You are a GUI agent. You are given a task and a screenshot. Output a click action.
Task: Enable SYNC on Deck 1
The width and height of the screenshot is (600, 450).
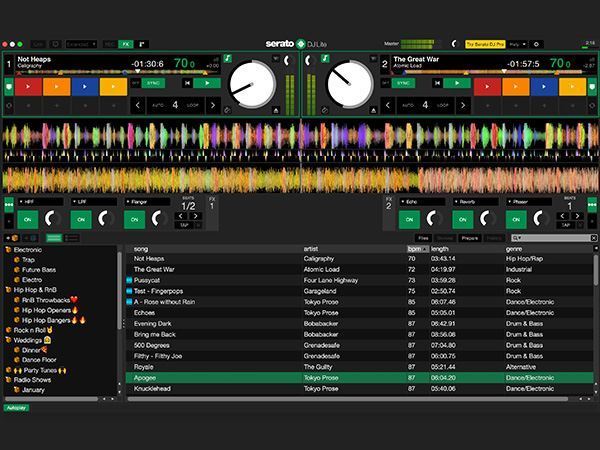(x=152, y=83)
